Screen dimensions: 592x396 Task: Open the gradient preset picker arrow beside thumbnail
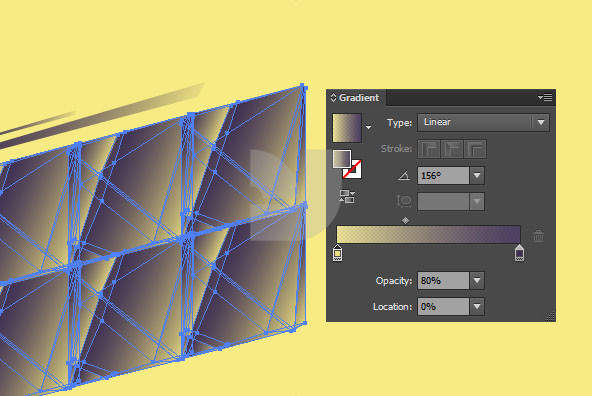(x=368, y=128)
